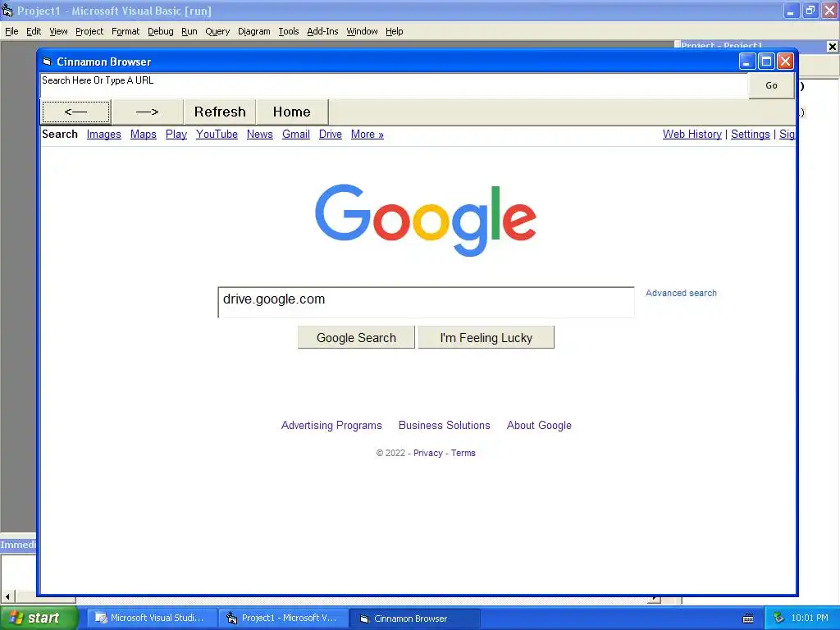Open the File menu
This screenshot has height=630, width=840.
tap(11, 31)
